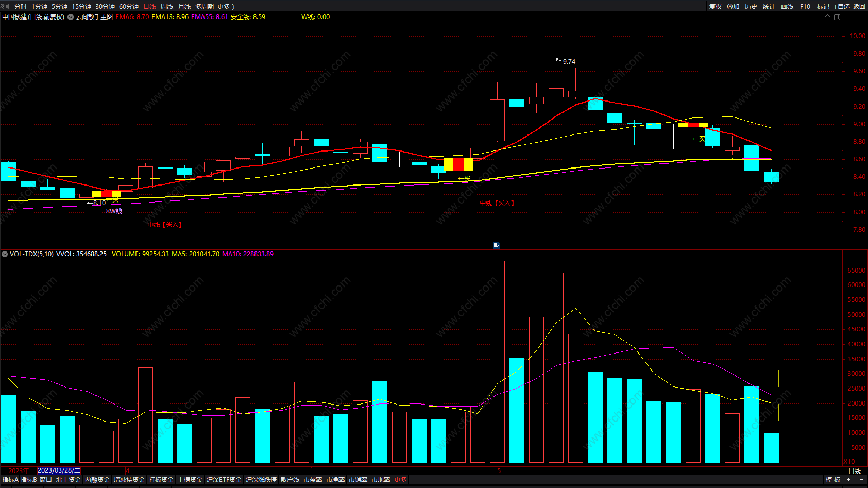Click the 返回 back button
Viewport: 868px width, 488px height.
coord(859,7)
